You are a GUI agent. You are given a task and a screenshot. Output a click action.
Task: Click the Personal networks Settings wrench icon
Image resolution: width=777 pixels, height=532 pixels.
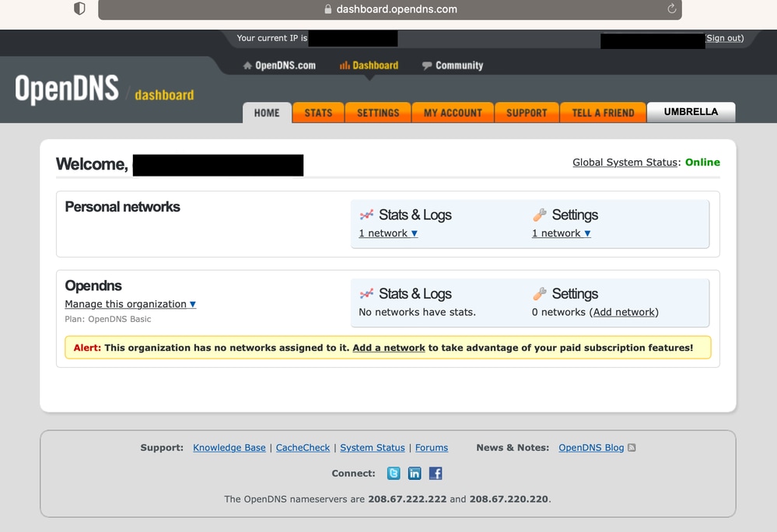click(x=540, y=215)
